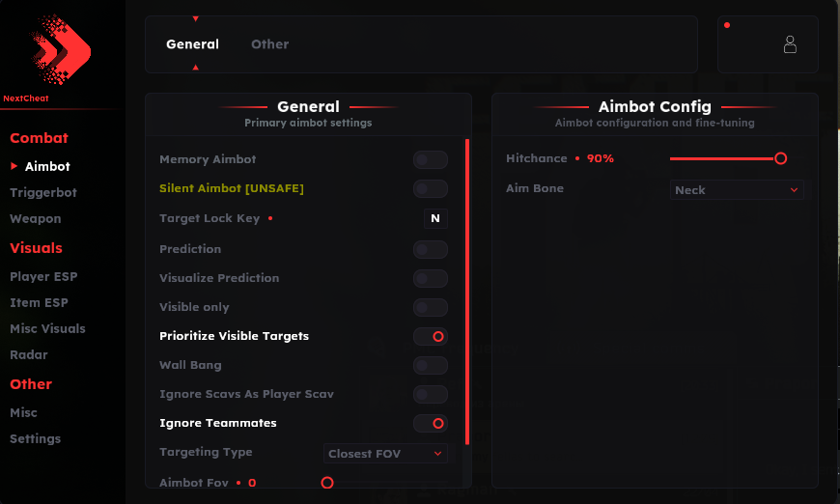Disable the Ignore Teammates switch
The height and width of the screenshot is (504, 840).
(430, 423)
